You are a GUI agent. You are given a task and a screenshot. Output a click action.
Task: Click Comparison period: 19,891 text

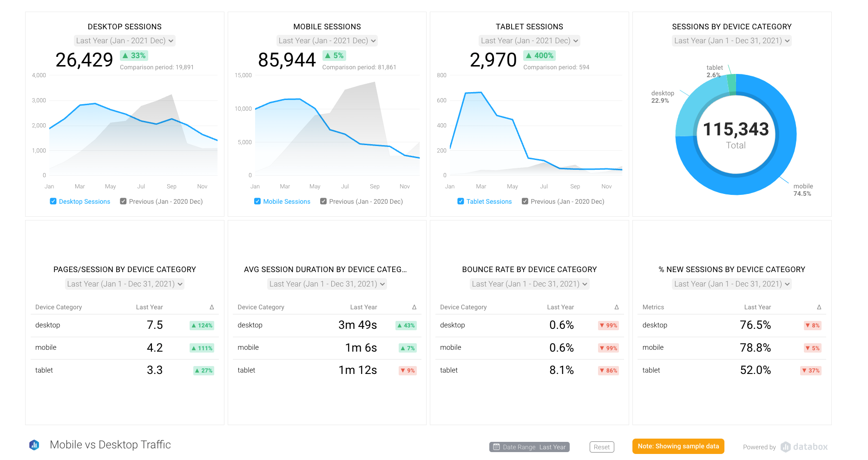point(157,67)
